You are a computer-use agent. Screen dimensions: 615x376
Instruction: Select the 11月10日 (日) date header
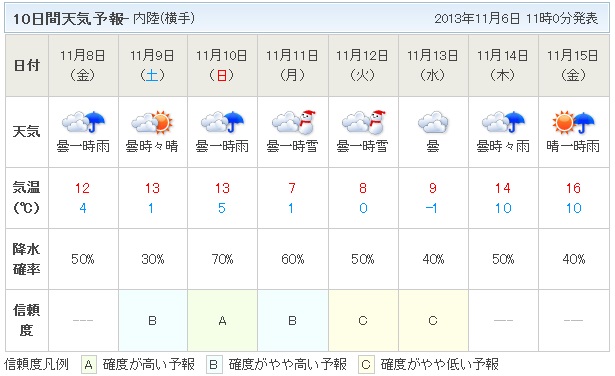pyautogui.click(x=222, y=65)
